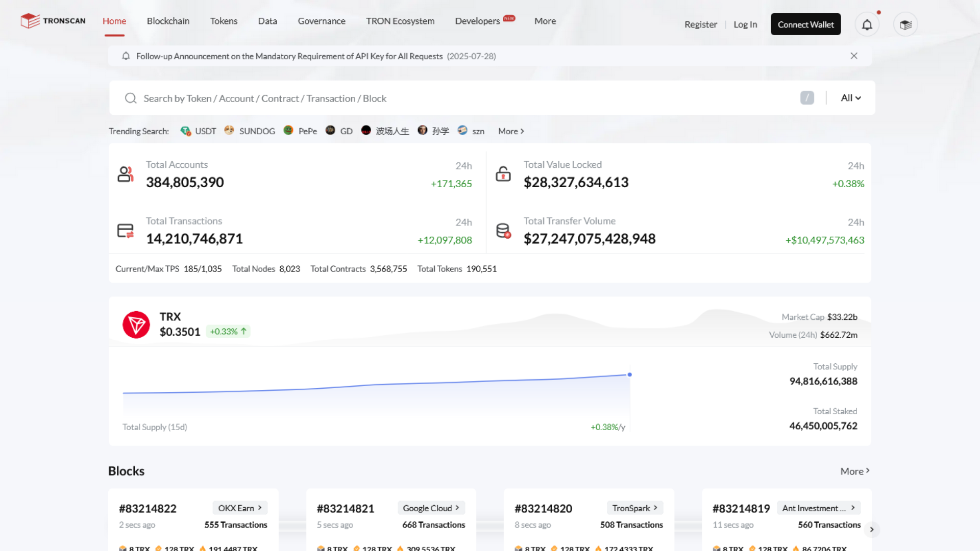Open OKX Earn producer chevron
980x551 pixels.
click(260, 508)
